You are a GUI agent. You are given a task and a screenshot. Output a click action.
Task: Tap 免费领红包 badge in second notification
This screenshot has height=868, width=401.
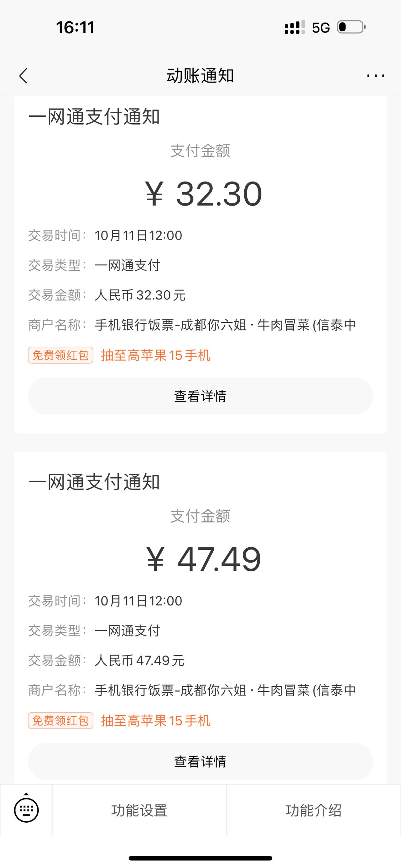click(x=60, y=720)
